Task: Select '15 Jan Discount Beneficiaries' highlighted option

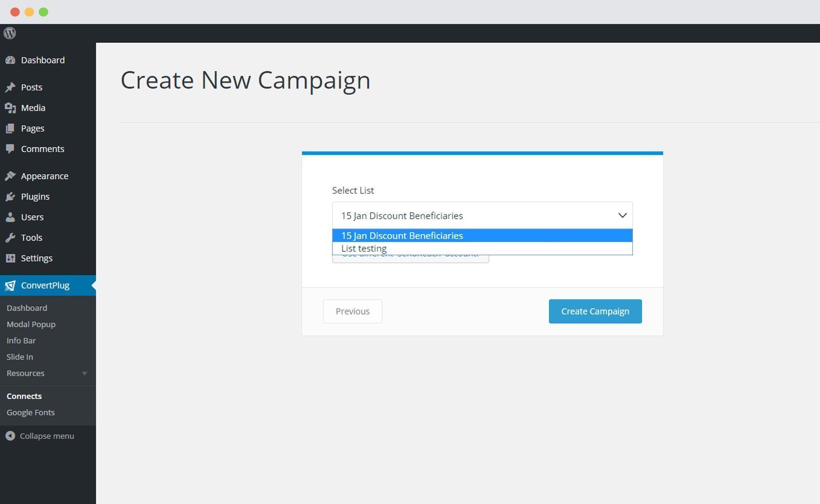Action: tap(482, 236)
